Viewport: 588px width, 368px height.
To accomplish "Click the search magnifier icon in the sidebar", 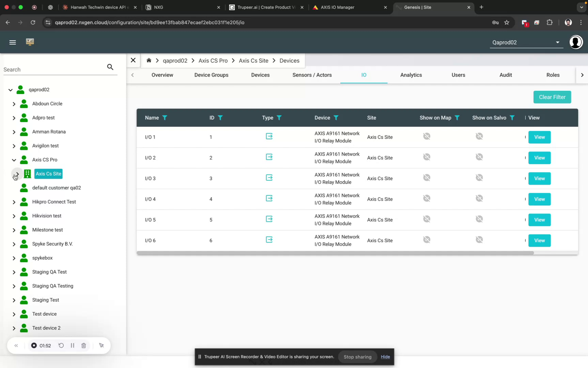I will [110, 67].
